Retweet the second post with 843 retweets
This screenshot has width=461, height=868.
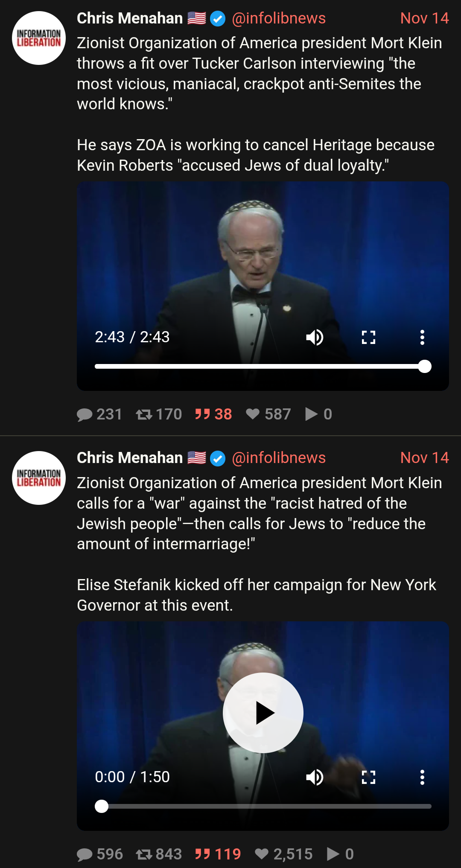pos(159,854)
